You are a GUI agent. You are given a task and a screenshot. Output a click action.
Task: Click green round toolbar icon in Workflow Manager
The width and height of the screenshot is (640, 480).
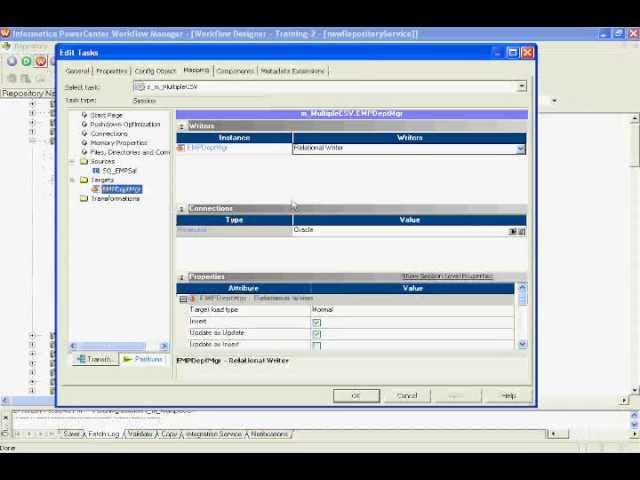[x=27, y=61]
